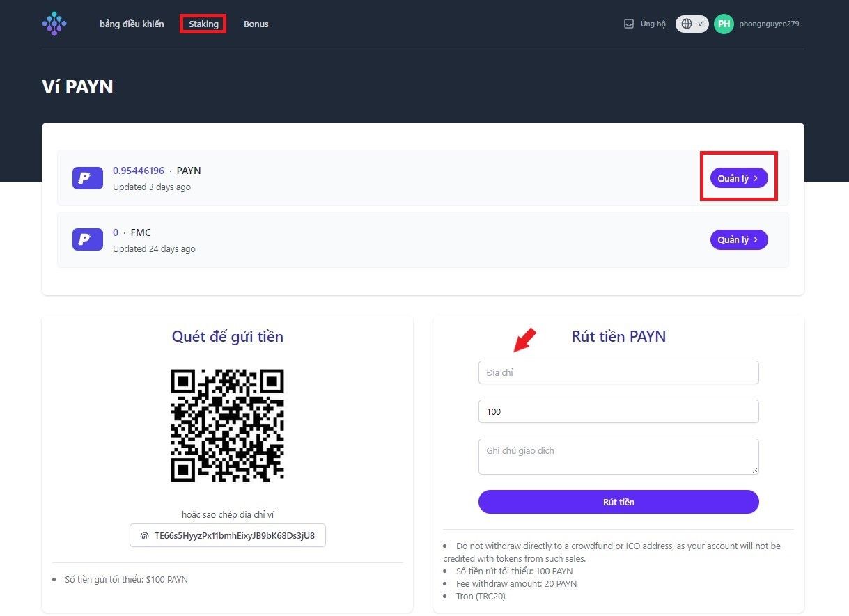Click Quản lý for the PAYN wallet
The height and width of the screenshot is (616, 849).
pyautogui.click(x=739, y=178)
